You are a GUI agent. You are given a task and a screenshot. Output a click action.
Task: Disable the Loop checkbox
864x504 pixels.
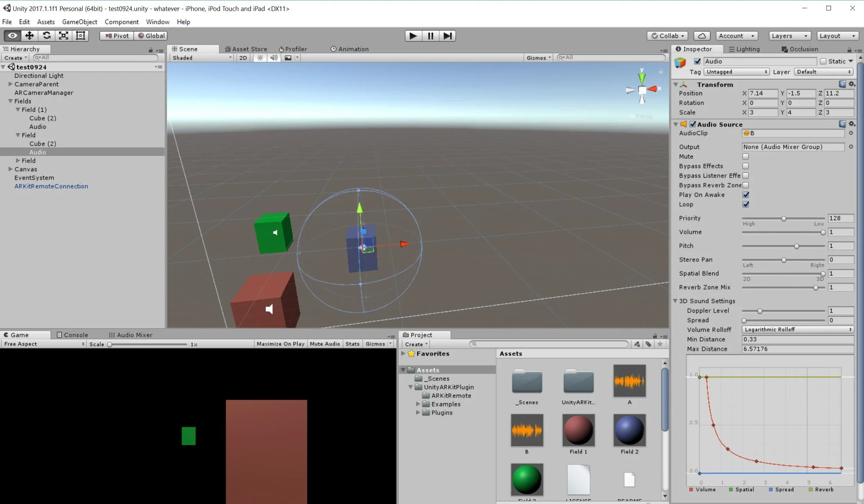[746, 204]
